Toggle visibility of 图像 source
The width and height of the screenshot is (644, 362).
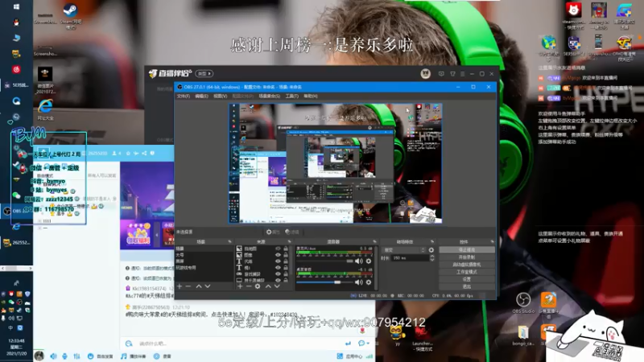(278, 255)
